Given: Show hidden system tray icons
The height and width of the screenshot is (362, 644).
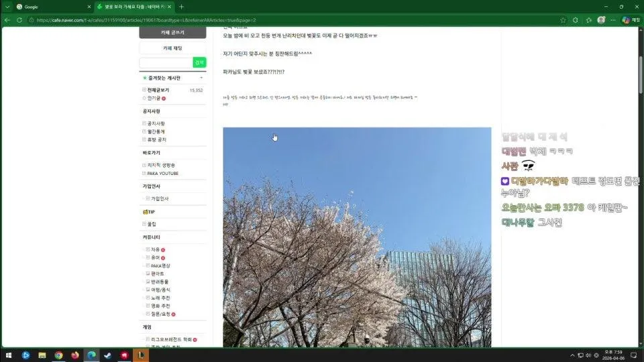Looking at the screenshot, I should click(x=572, y=355).
